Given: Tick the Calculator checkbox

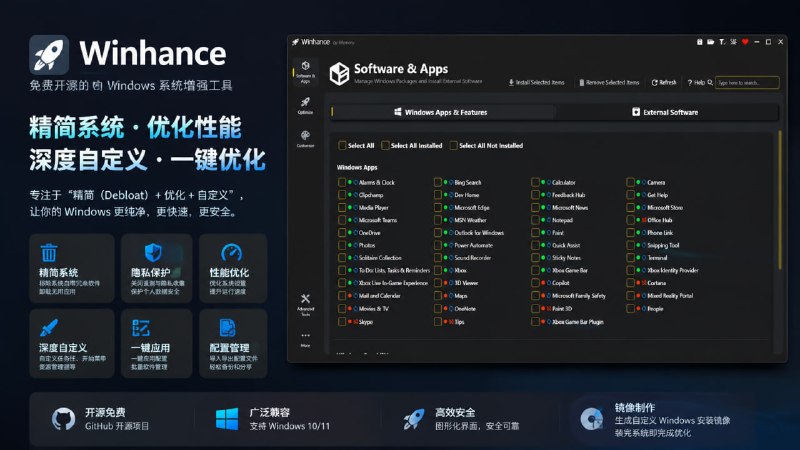Looking at the screenshot, I should click(535, 182).
